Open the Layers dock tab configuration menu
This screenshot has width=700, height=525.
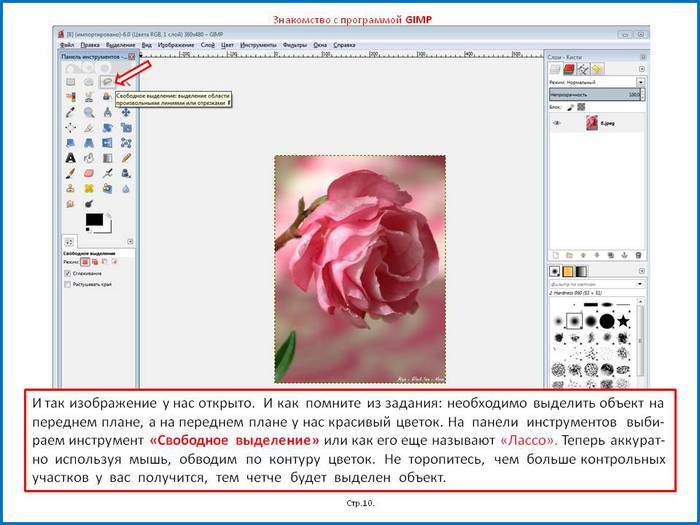642,69
